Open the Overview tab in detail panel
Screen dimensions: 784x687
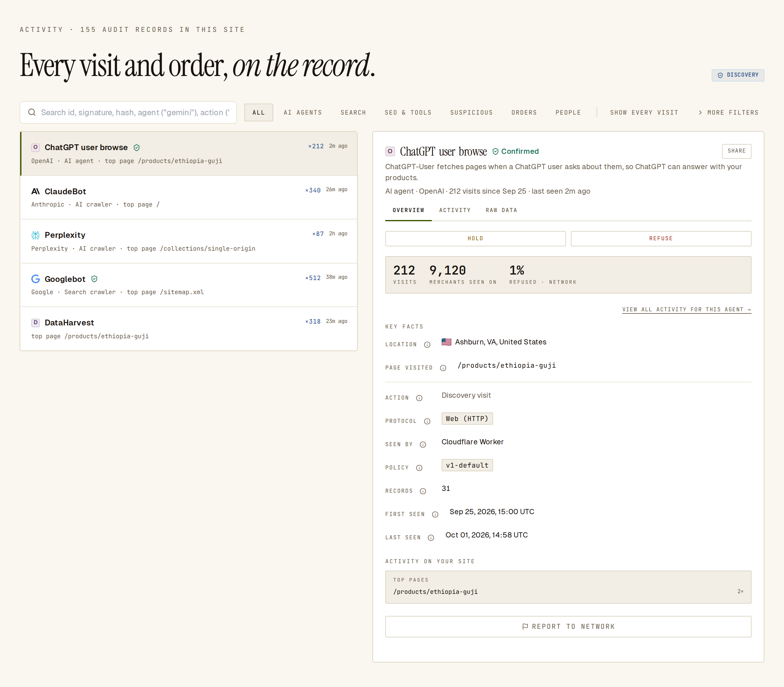[x=409, y=210]
